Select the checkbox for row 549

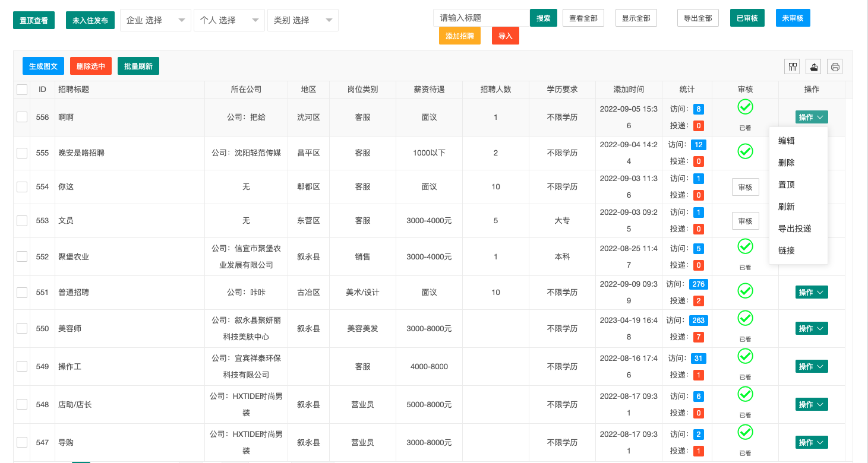(22, 366)
